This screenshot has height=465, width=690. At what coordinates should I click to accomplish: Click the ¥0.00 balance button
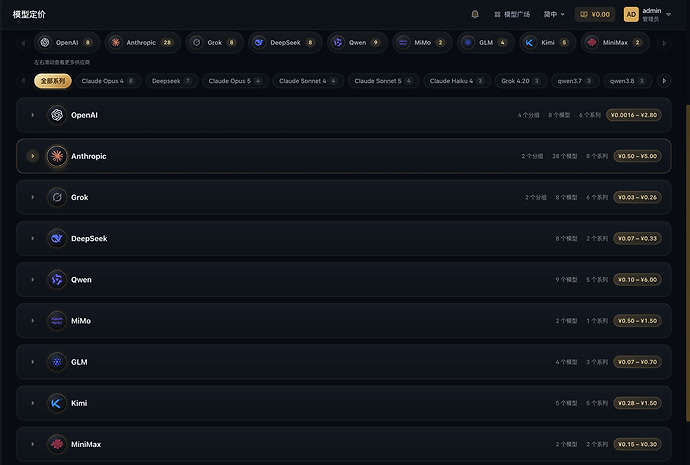tap(595, 15)
